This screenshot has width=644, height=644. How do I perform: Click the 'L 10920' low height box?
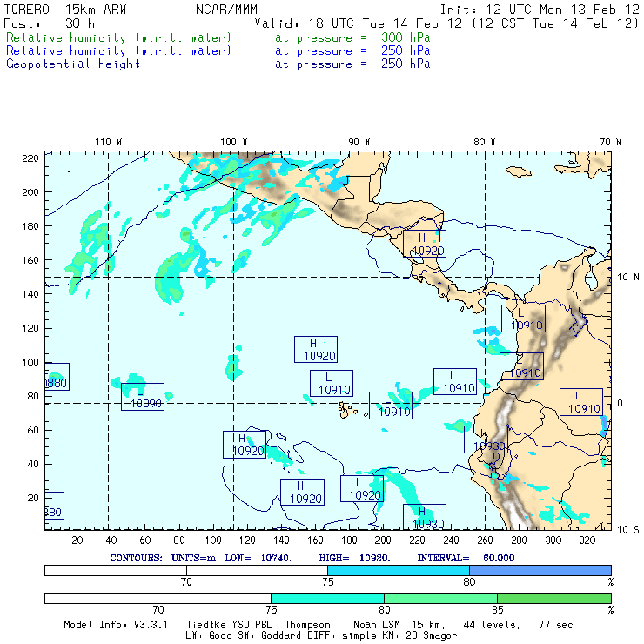click(x=362, y=489)
